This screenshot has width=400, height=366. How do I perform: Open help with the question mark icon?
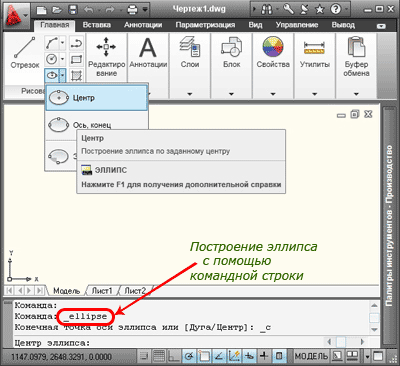click(x=335, y=10)
